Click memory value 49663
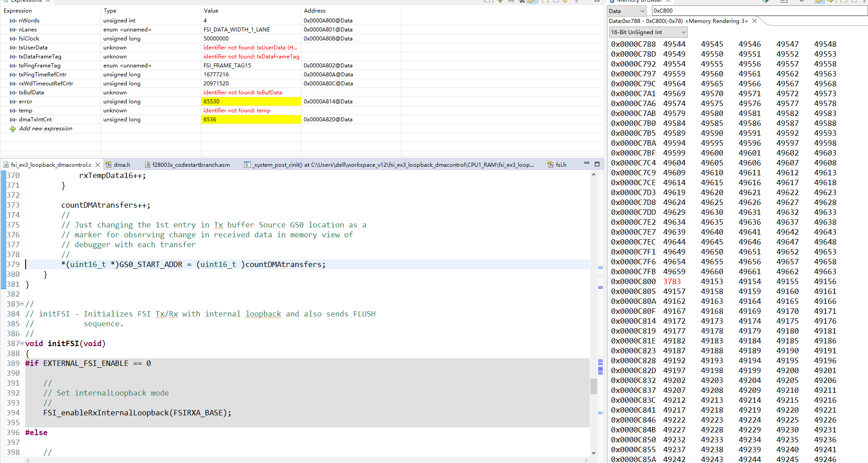The height and width of the screenshot is (463, 868). pos(825,272)
